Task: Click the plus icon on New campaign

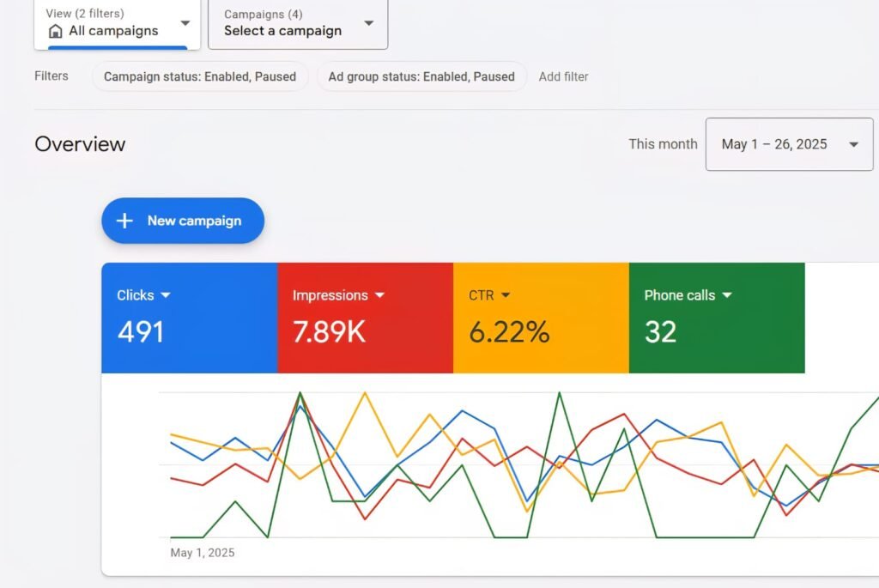Action: click(124, 221)
